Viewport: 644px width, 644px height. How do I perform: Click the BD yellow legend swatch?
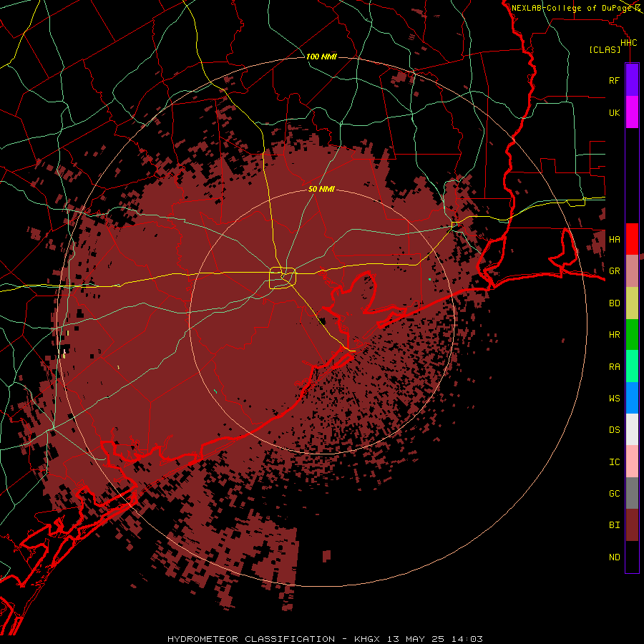click(632, 303)
